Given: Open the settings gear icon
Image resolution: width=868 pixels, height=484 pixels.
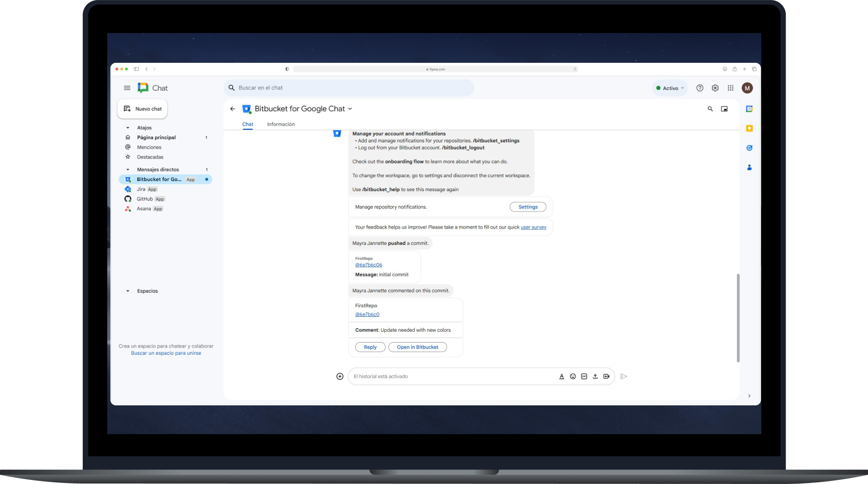Looking at the screenshot, I should coord(715,88).
